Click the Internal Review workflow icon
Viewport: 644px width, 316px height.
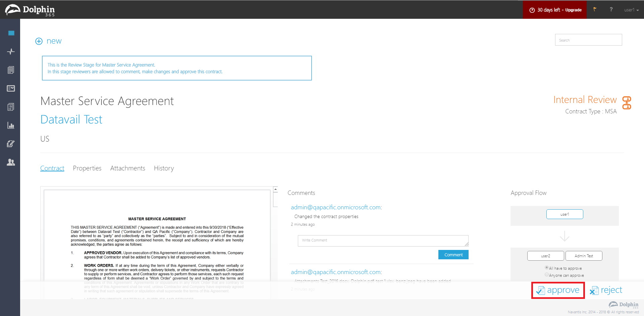point(627,103)
